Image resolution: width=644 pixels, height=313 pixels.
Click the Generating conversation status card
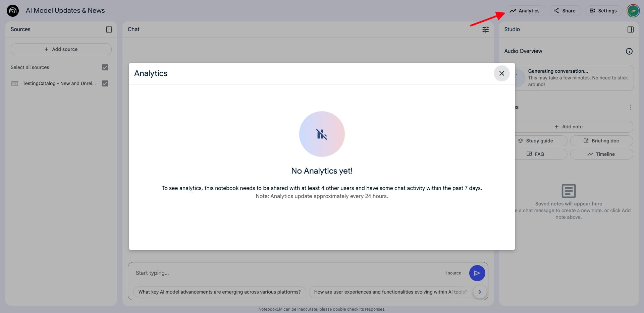tap(574, 78)
